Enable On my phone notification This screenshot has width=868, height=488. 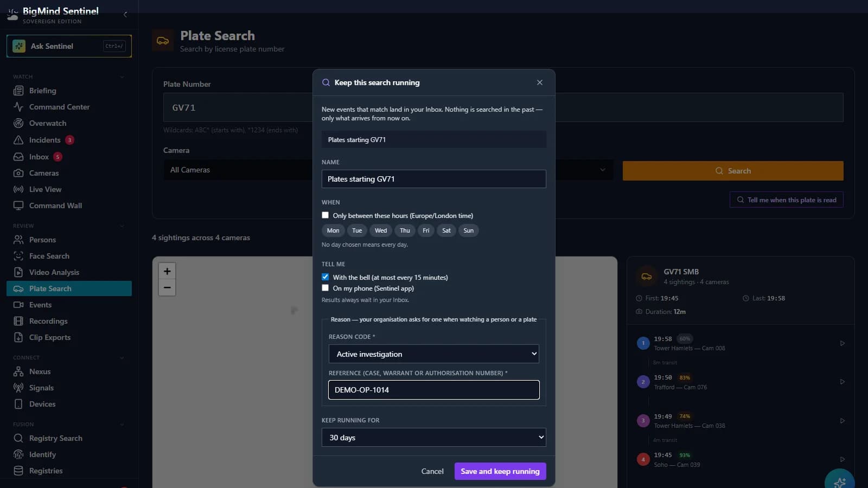[325, 288]
